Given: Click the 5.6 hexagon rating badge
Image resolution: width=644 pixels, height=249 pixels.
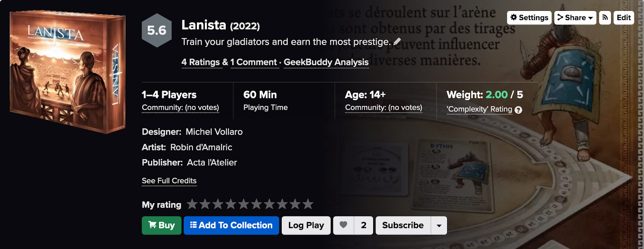Looking at the screenshot, I should 157,31.
